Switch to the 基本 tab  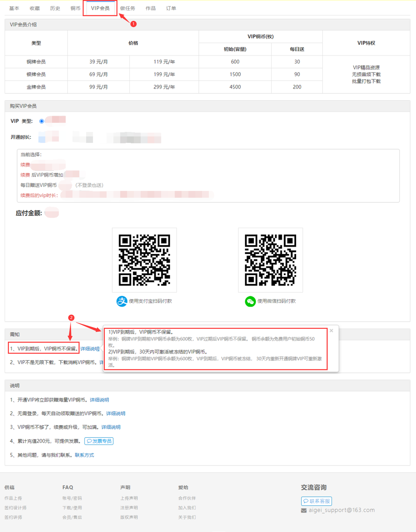coord(14,8)
